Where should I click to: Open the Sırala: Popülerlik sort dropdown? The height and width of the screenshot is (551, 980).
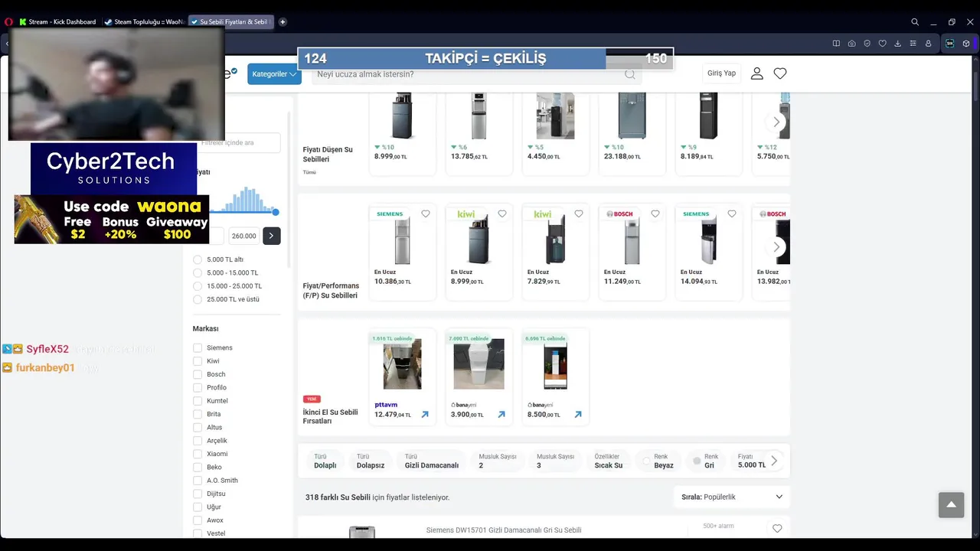(732, 497)
